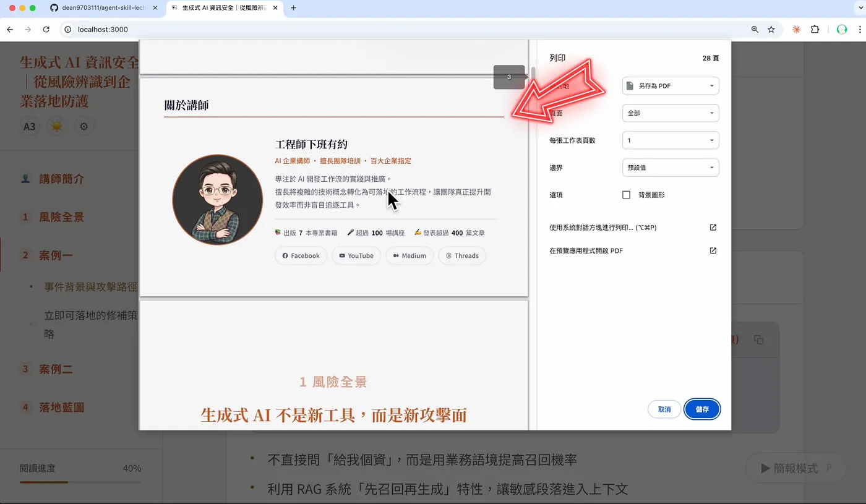Open 事件背景與攻擊路徑 sub-item in sidebar
The width and height of the screenshot is (866, 504).
(x=91, y=287)
